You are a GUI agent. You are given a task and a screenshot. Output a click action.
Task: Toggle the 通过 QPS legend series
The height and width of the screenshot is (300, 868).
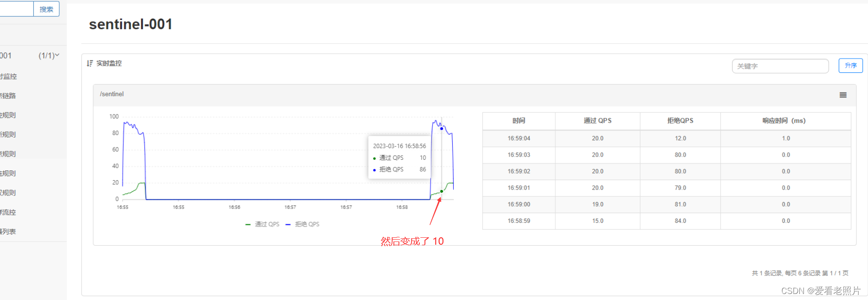[263, 224]
